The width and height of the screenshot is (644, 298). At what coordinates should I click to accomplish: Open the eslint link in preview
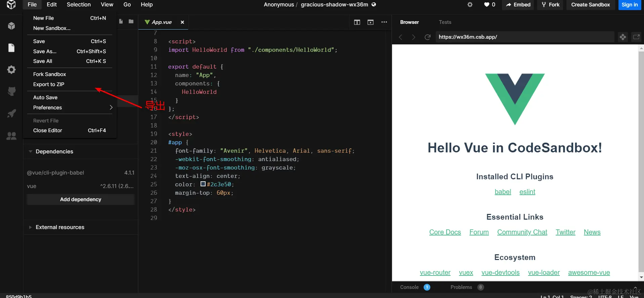tap(527, 192)
